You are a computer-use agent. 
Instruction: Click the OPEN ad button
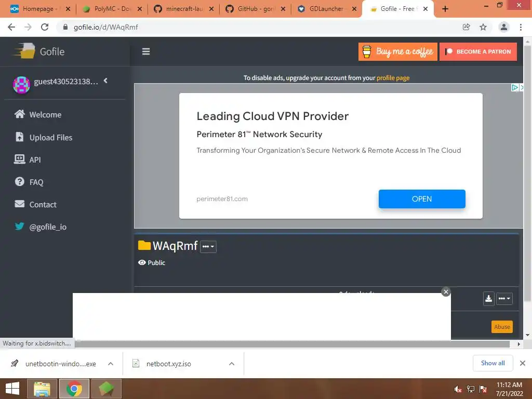pyautogui.click(x=422, y=199)
